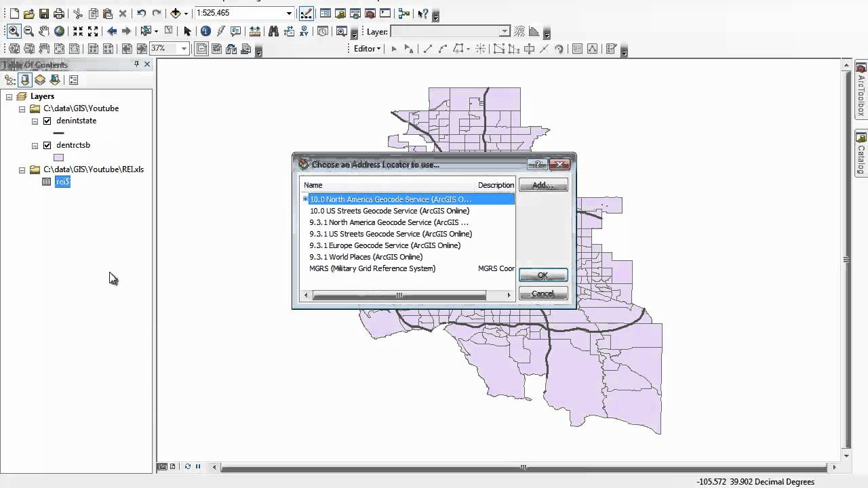Click the Undo arrow icon
This screenshot has height=488, width=868.
point(141,14)
